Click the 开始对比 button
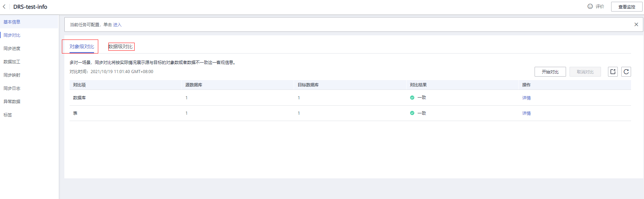 pyautogui.click(x=550, y=72)
